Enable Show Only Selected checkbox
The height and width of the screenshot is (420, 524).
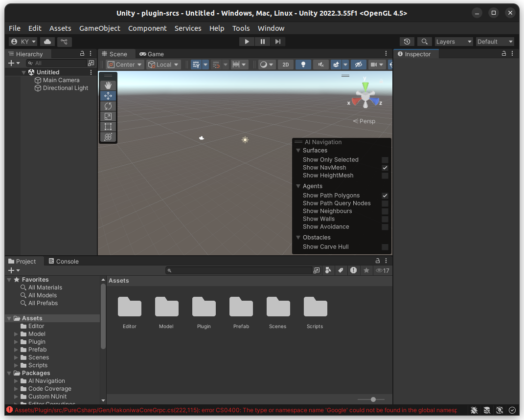click(x=385, y=160)
